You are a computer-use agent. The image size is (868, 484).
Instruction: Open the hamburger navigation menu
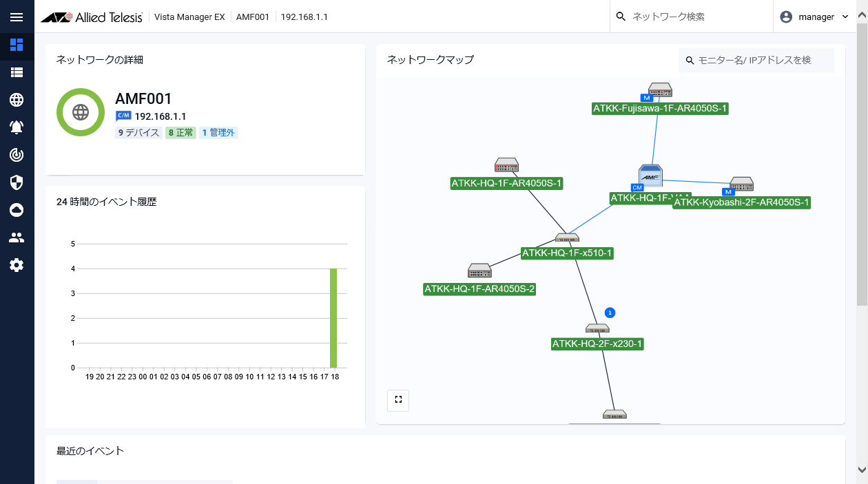point(17,17)
